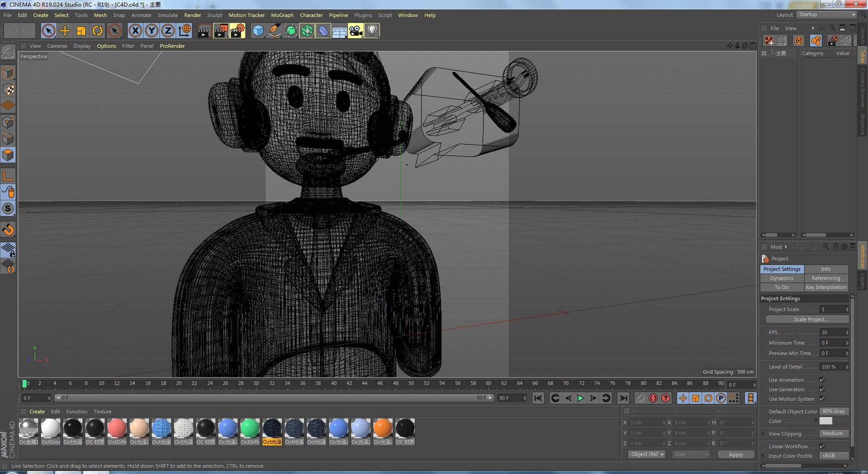Uncheck Use Animation checkbox
The height and width of the screenshot is (474, 868).
(x=822, y=380)
